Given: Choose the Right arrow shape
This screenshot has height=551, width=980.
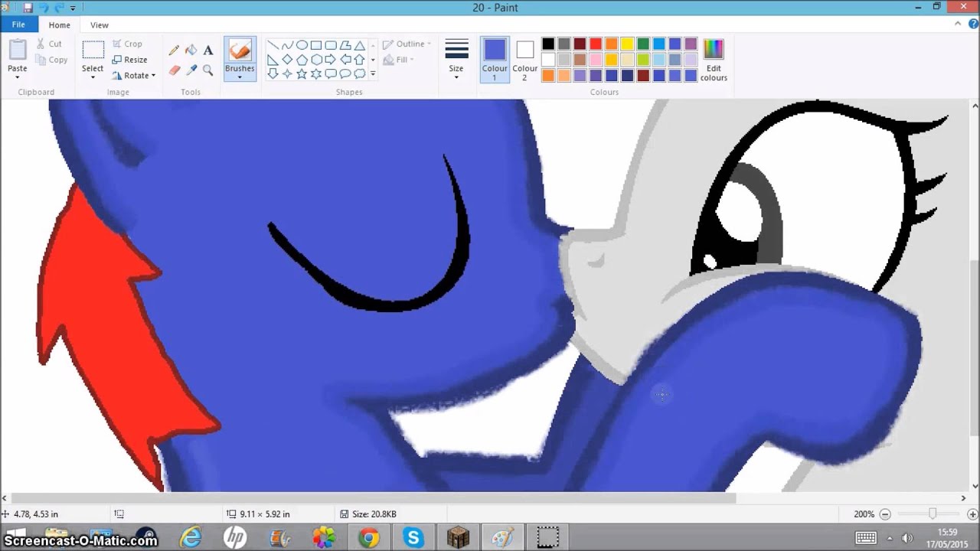Looking at the screenshot, I should (331, 60).
